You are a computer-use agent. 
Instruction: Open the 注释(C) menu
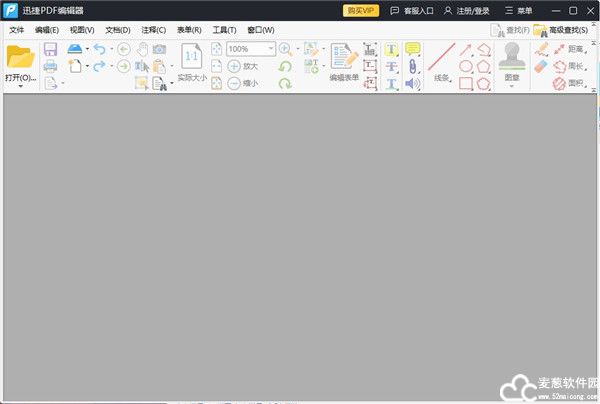click(x=154, y=30)
